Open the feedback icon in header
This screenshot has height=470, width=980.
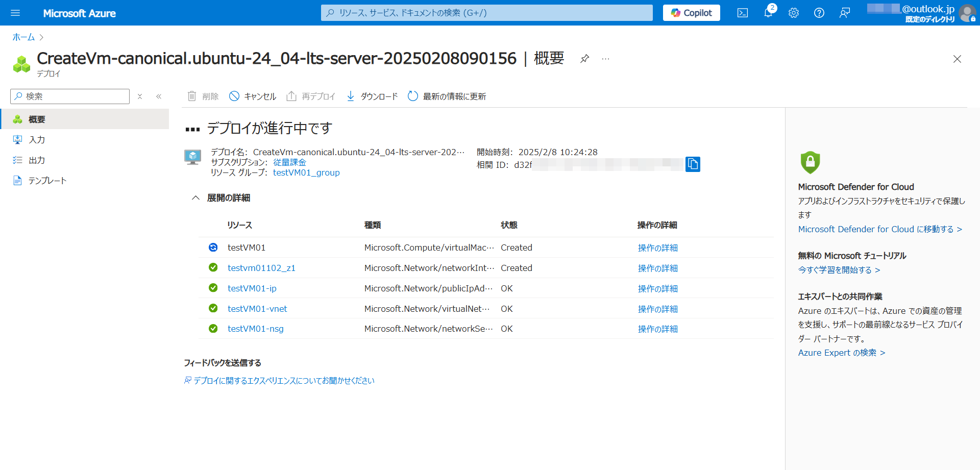pyautogui.click(x=844, y=13)
